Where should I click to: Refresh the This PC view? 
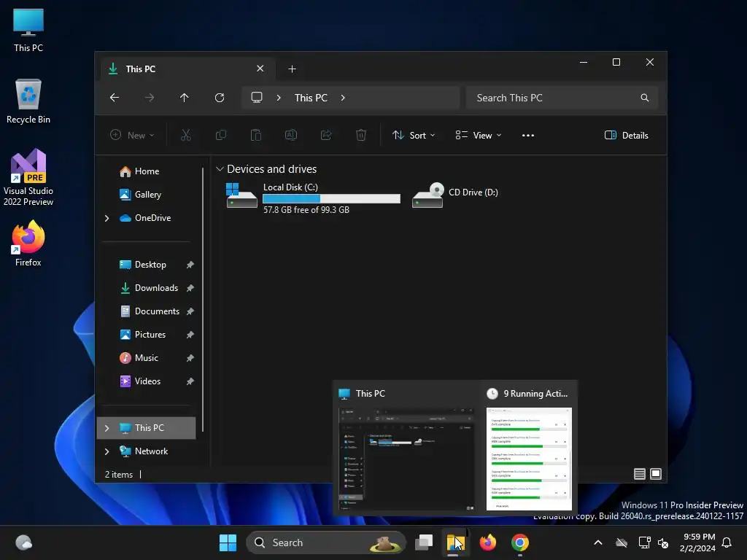tap(219, 98)
